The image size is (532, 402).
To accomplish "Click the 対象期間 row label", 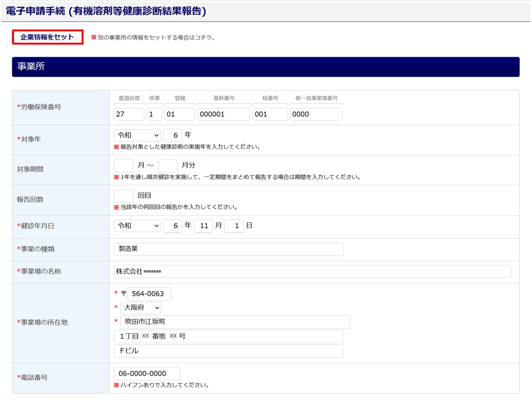I will pyautogui.click(x=30, y=169).
